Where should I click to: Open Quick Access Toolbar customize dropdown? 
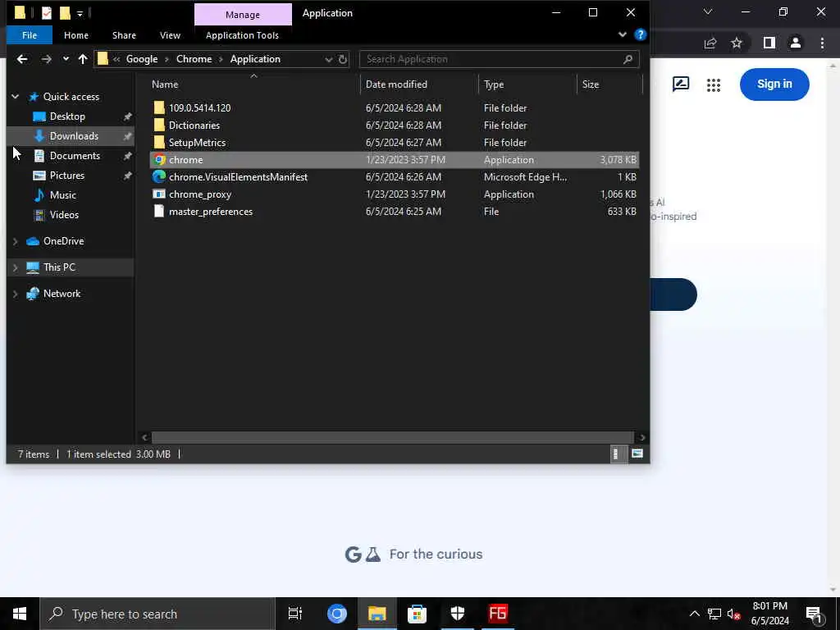click(80, 13)
